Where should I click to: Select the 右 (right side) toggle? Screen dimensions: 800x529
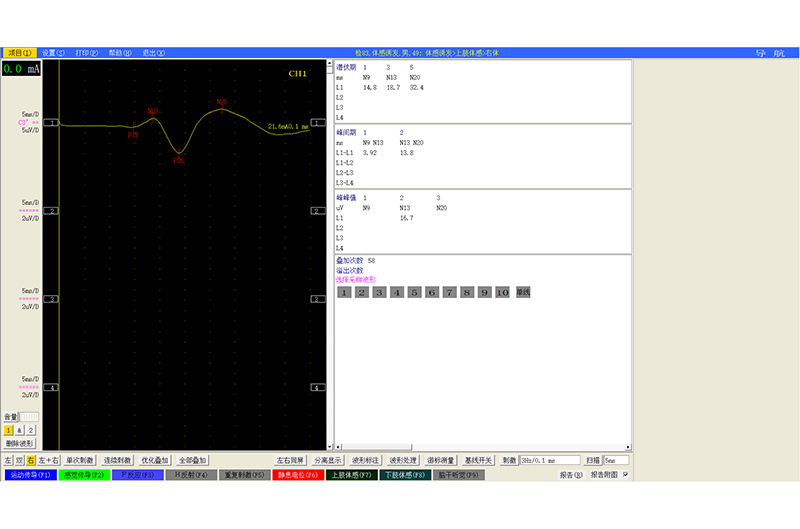[31, 460]
